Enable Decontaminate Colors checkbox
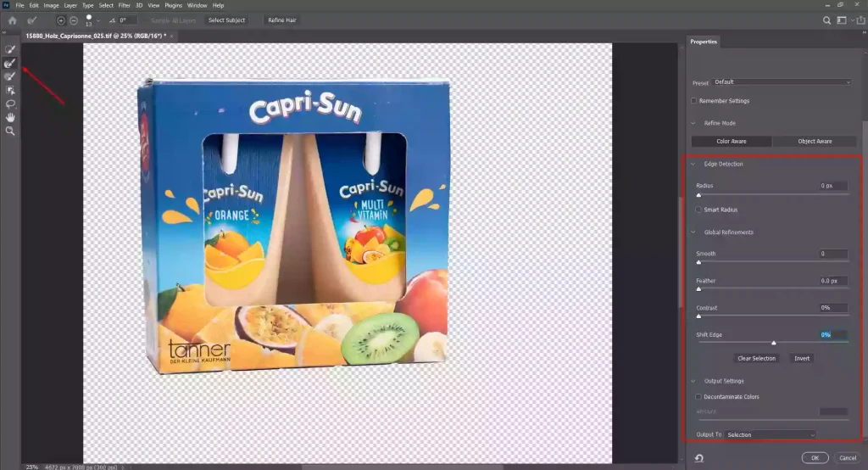Viewport: 868px width, 470px height. point(698,397)
